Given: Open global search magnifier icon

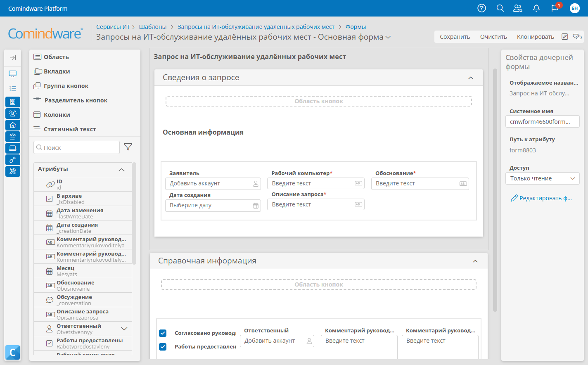Looking at the screenshot, I should tap(500, 8).
